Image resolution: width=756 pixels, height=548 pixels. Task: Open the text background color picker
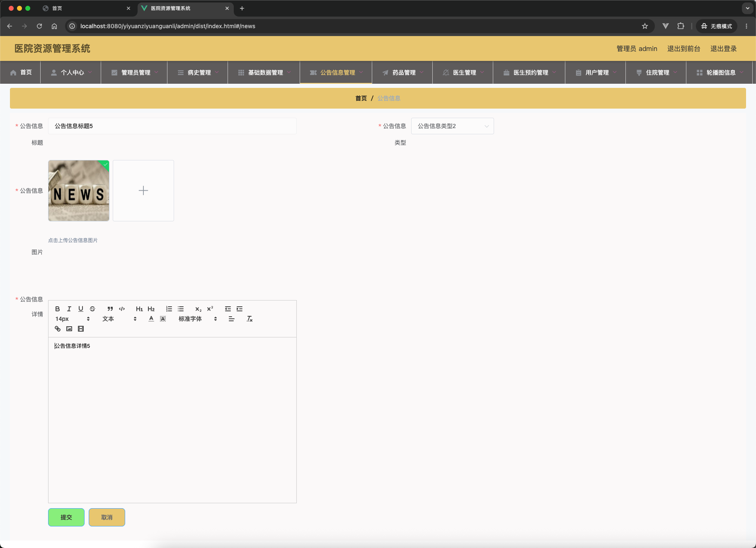click(163, 319)
